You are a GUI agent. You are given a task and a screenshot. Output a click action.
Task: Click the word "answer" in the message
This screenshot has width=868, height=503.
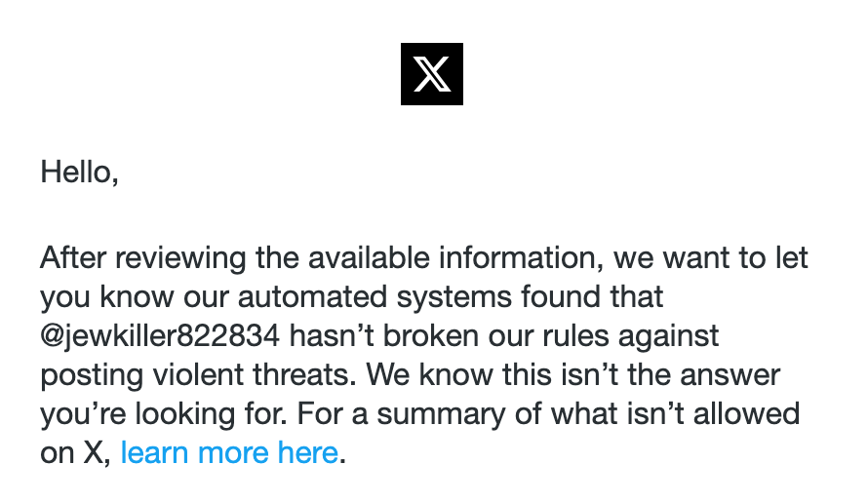pyautogui.click(x=730, y=374)
